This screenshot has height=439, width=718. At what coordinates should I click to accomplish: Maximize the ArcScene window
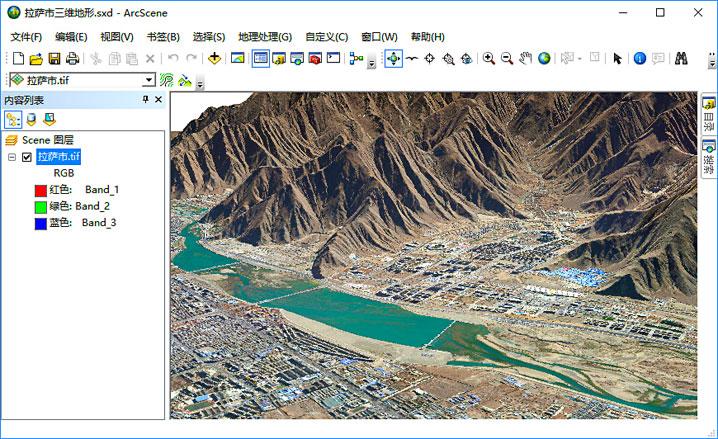click(660, 12)
